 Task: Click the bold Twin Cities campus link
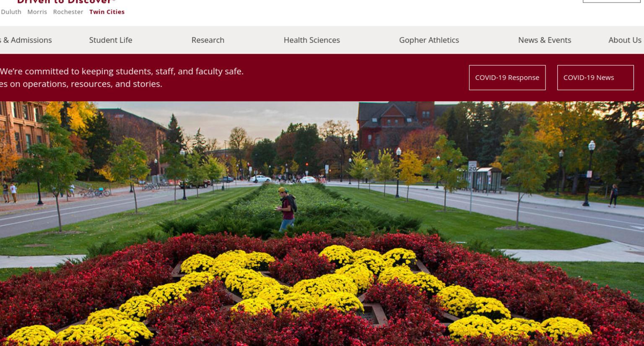click(107, 12)
